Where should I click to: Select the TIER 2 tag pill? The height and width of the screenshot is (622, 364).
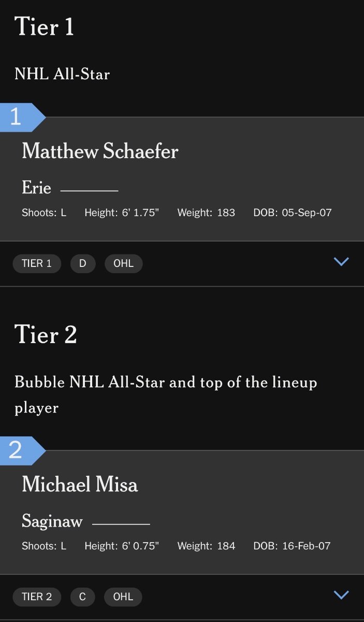pyautogui.click(x=36, y=597)
